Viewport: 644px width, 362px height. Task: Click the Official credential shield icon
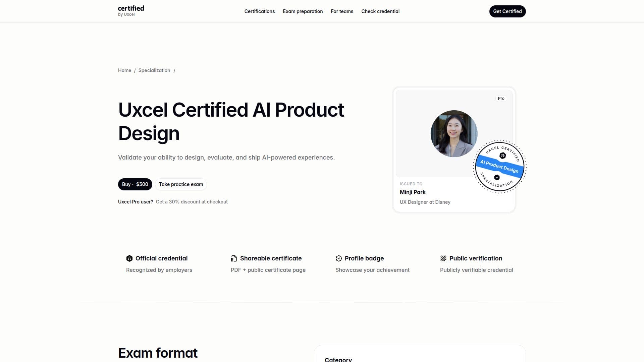[x=129, y=258]
